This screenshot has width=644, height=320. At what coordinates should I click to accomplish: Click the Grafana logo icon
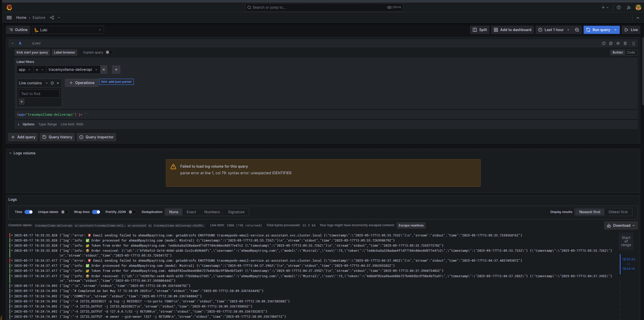[x=9, y=7]
